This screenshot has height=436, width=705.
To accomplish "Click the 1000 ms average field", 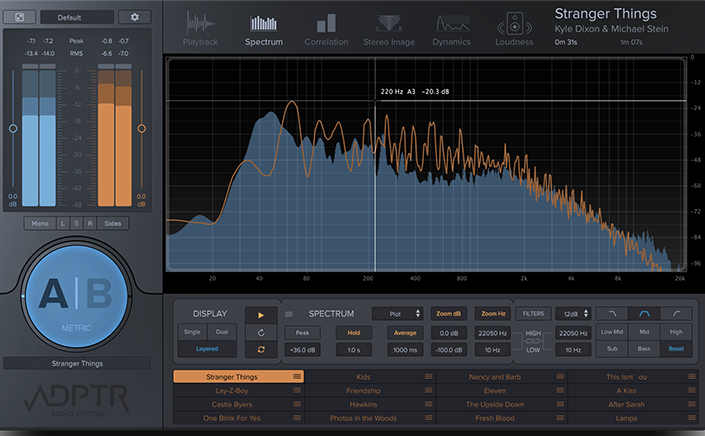I will (x=405, y=350).
